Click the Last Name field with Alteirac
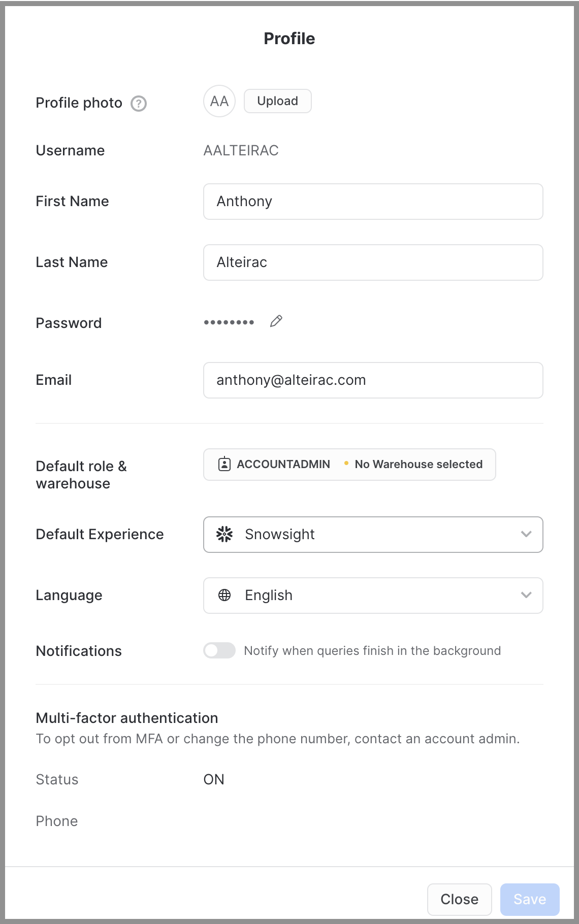This screenshot has height=924, width=579. click(373, 262)
